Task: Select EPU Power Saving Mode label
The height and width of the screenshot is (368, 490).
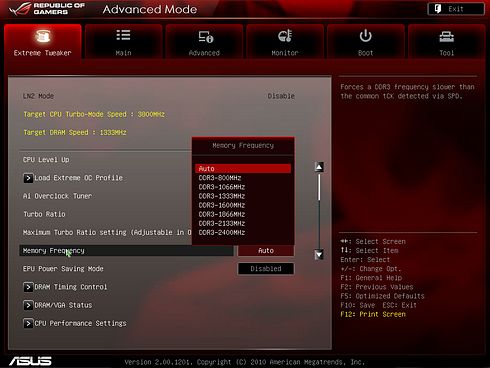Action: coord(63,269)
